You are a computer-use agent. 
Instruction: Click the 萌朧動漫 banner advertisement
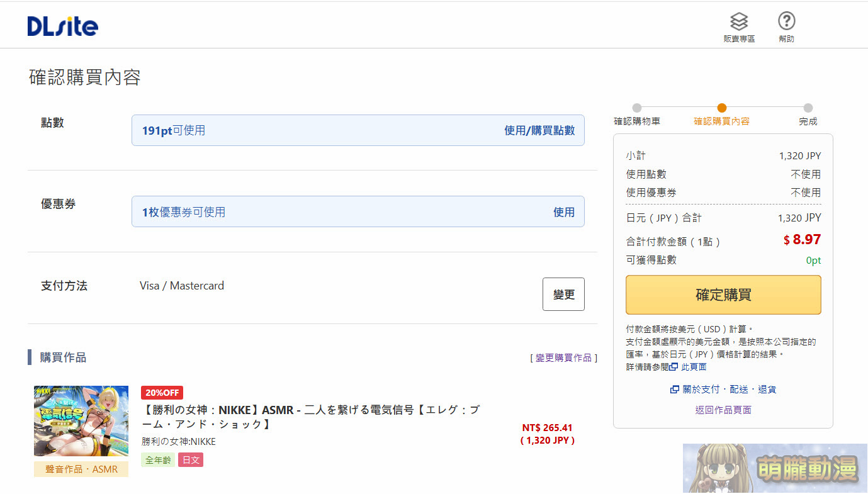pos(774,468)
